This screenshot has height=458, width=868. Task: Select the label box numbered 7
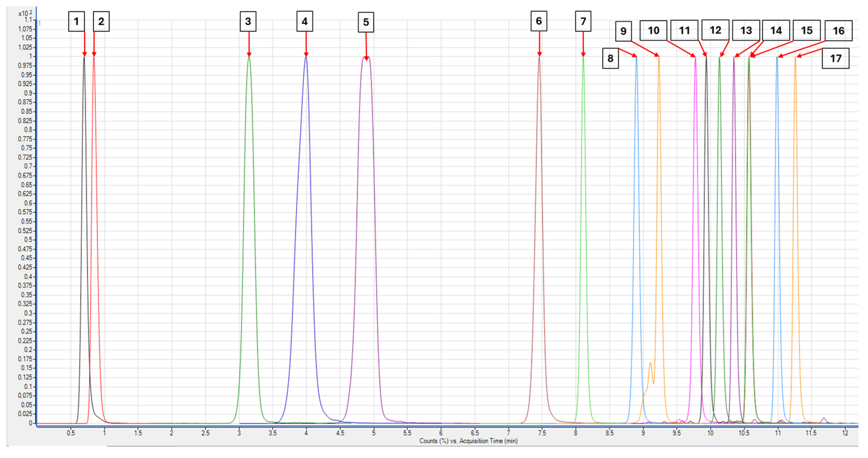coord(583,22)
